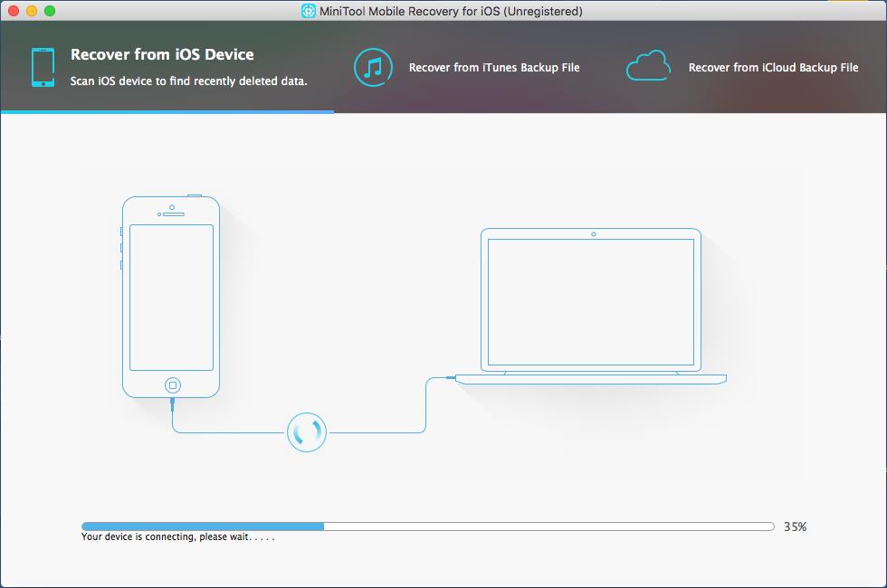
Task: Click the iTunes music note icon
Action: coord(373,67)
